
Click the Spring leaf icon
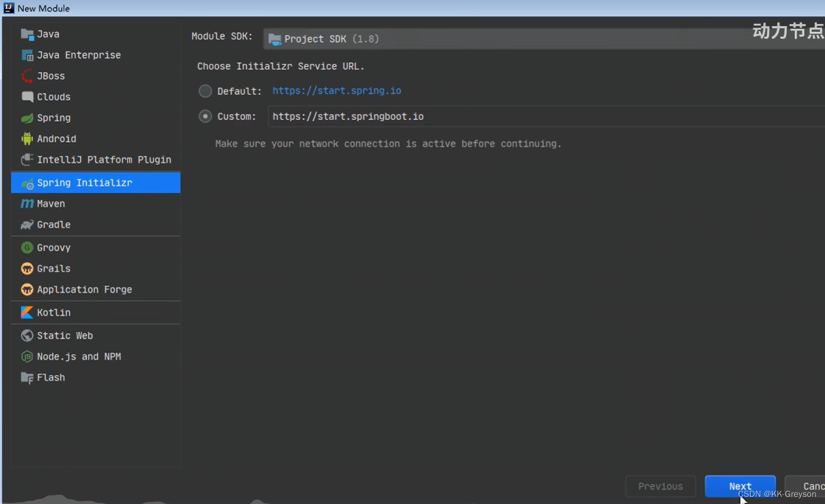(27, 118)
